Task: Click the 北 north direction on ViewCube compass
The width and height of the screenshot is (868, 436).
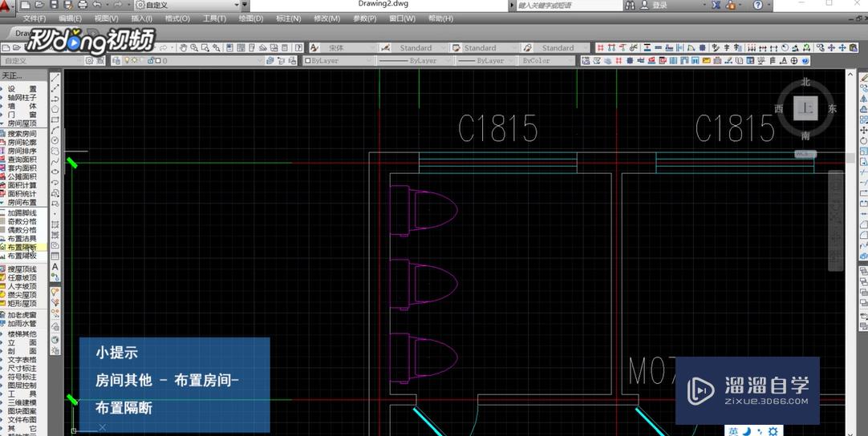Action: point(805,83)
